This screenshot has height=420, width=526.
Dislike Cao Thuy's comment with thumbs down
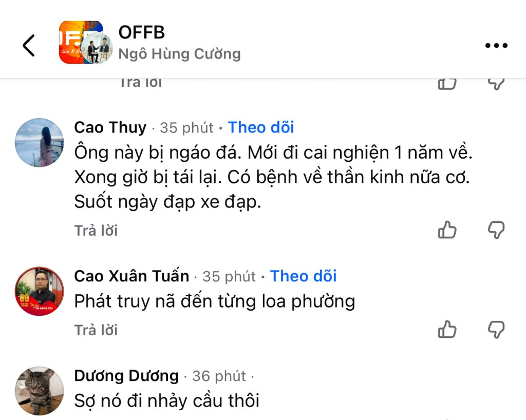[x=496, y=230]
